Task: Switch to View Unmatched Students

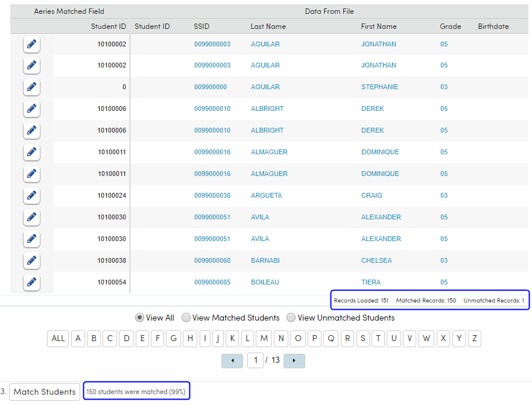Action: pyautogui.click(x=291, y=318)
